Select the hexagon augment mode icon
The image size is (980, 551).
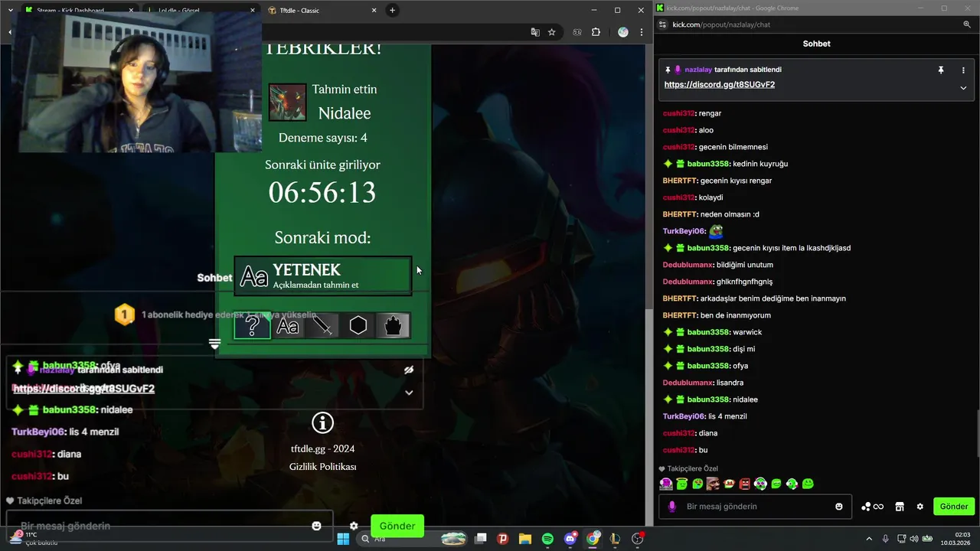(x=358, y=326)
